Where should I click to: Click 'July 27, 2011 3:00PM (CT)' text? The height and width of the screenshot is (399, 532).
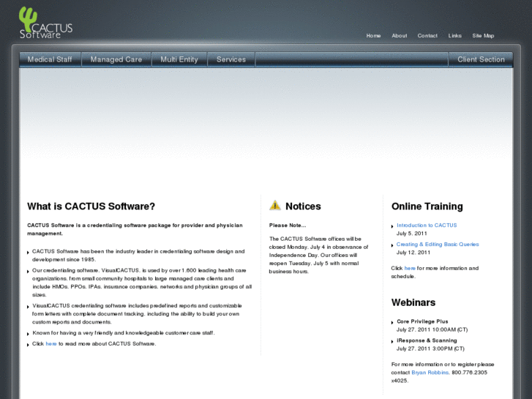pos(430,348)
